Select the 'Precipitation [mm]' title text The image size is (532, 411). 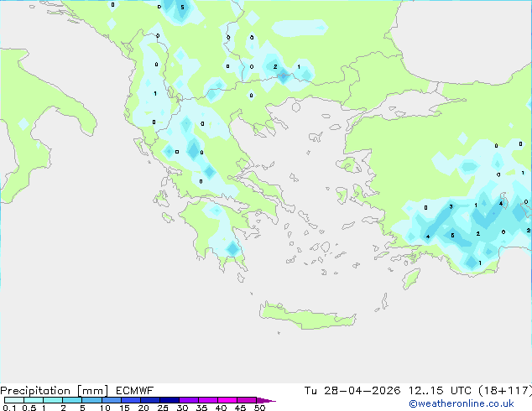point(55,391)
